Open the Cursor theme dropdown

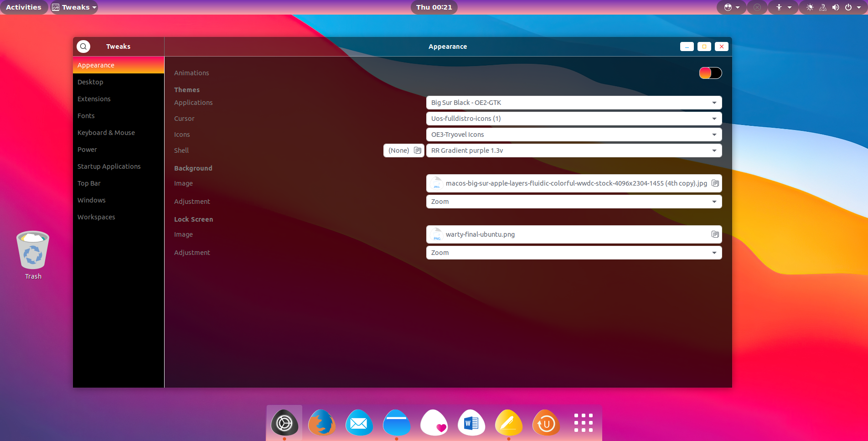point(574,119)
